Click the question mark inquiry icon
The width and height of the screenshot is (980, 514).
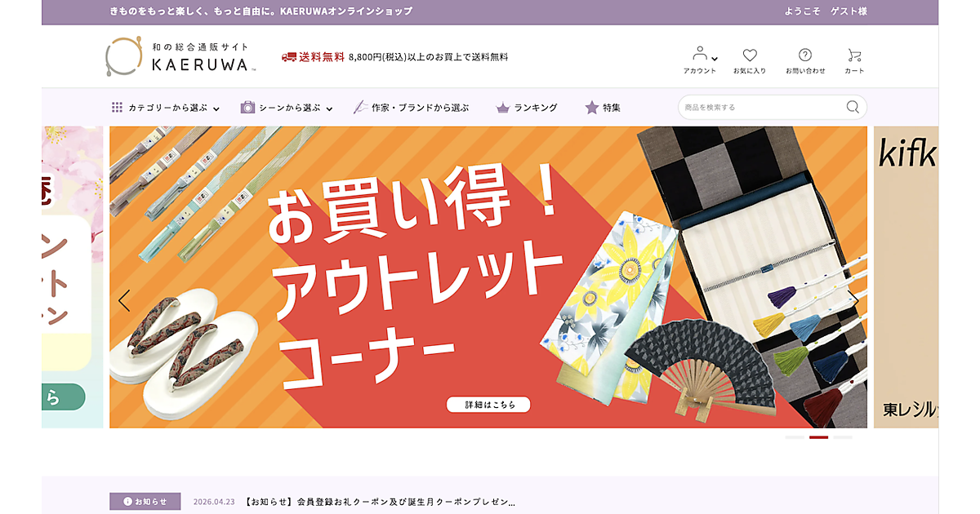coord(805,55)
